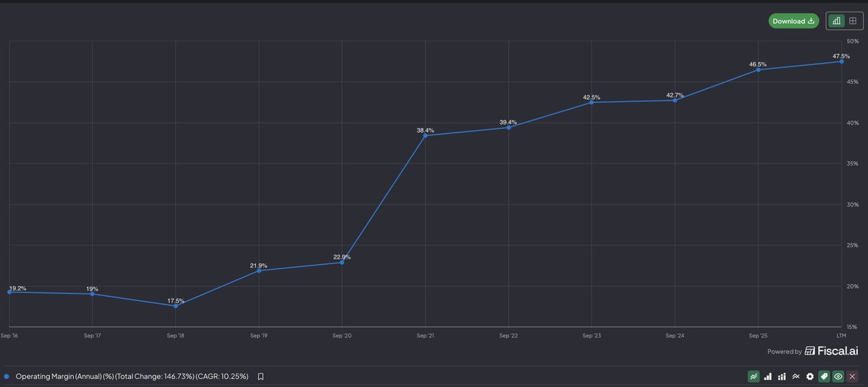Click the Sep '22 data point at 39.4%
Viewport: 868px width, 387px height.
point(508,128)
